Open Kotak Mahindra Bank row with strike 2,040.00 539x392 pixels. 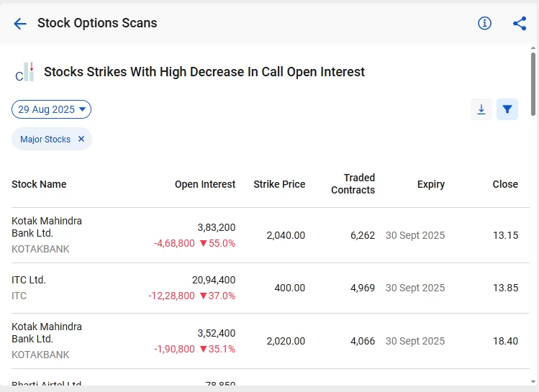click(x=271, y=235)
